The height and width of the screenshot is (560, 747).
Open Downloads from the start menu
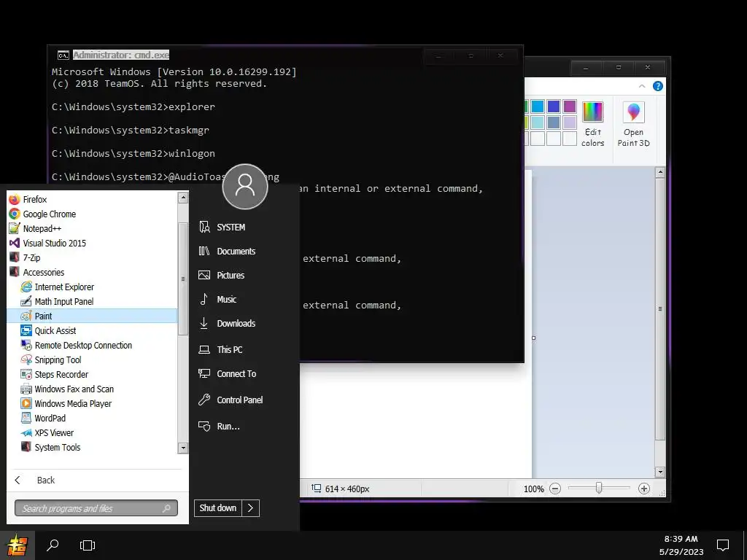click(228, 323)
